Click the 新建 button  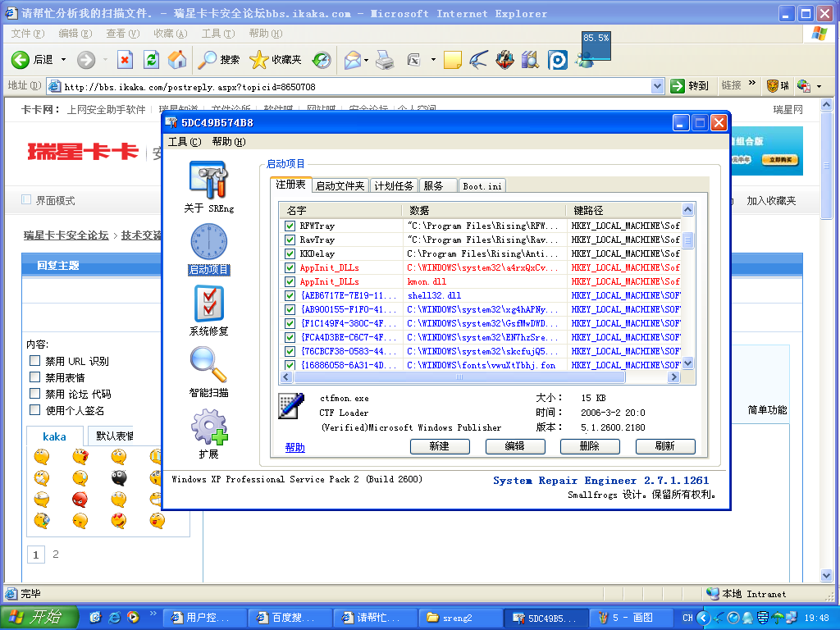point(440,446)
